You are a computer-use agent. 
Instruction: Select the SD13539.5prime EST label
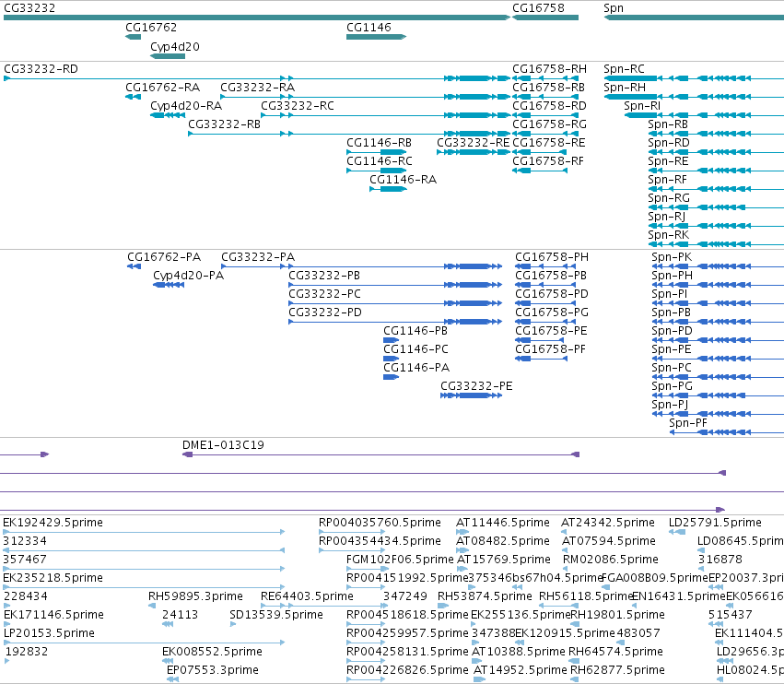(276, 615)
